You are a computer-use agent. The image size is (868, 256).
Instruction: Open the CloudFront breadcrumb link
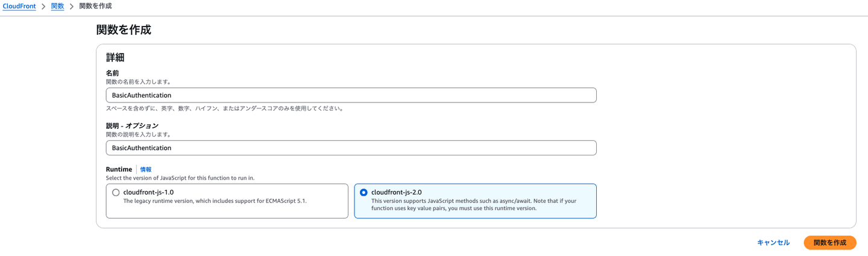(x=19, y=6)
